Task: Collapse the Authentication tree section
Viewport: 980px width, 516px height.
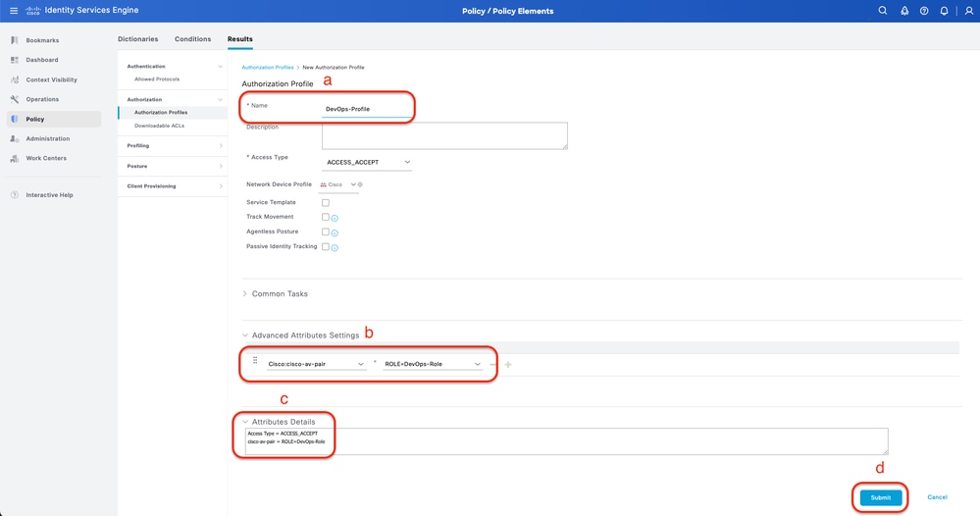Action: (220, 67)
